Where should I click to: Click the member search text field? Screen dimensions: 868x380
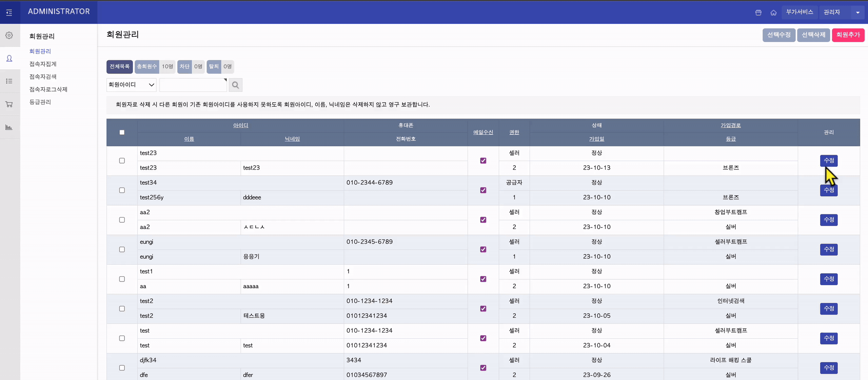pyautogui.click(x=193, y=85)
